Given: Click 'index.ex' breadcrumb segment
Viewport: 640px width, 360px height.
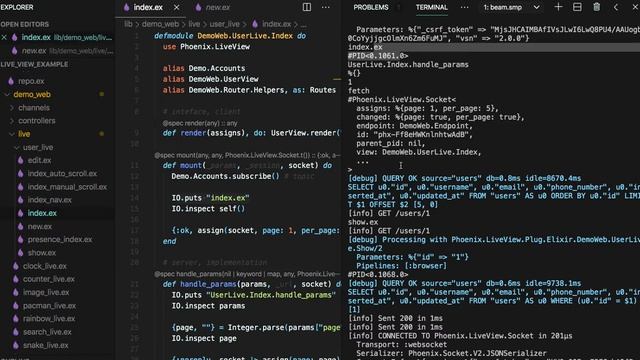Looking at the screenshot, I should [276, 24].
